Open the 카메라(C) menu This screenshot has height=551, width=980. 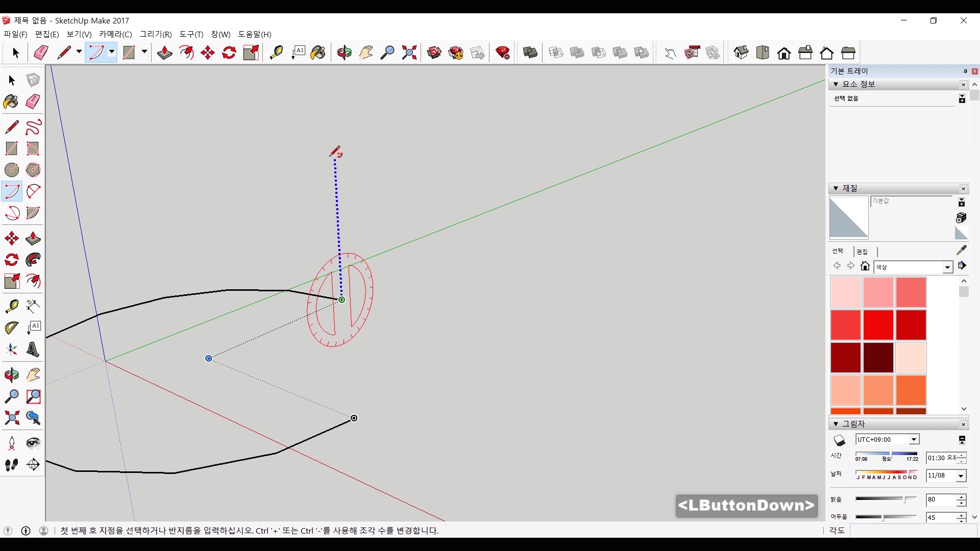115,34
